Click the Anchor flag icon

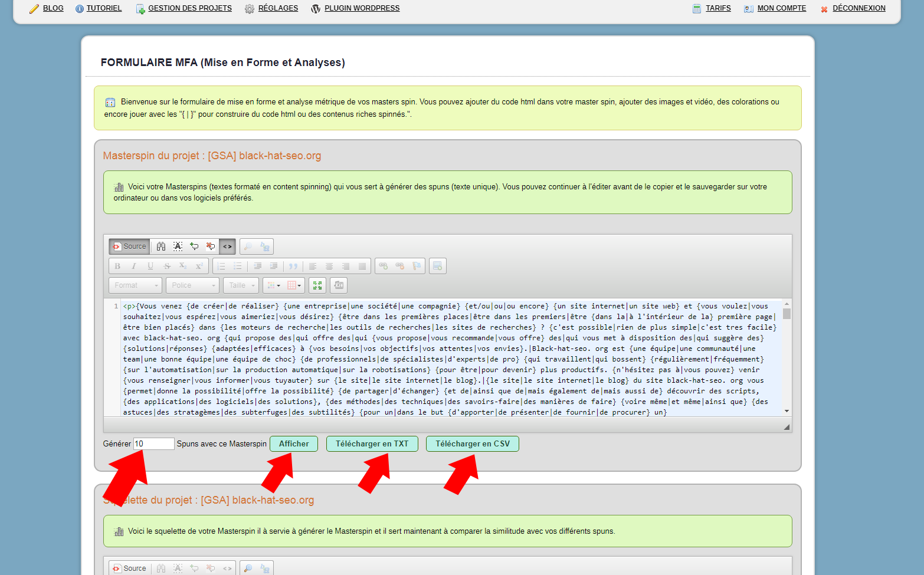pos(417,266)
